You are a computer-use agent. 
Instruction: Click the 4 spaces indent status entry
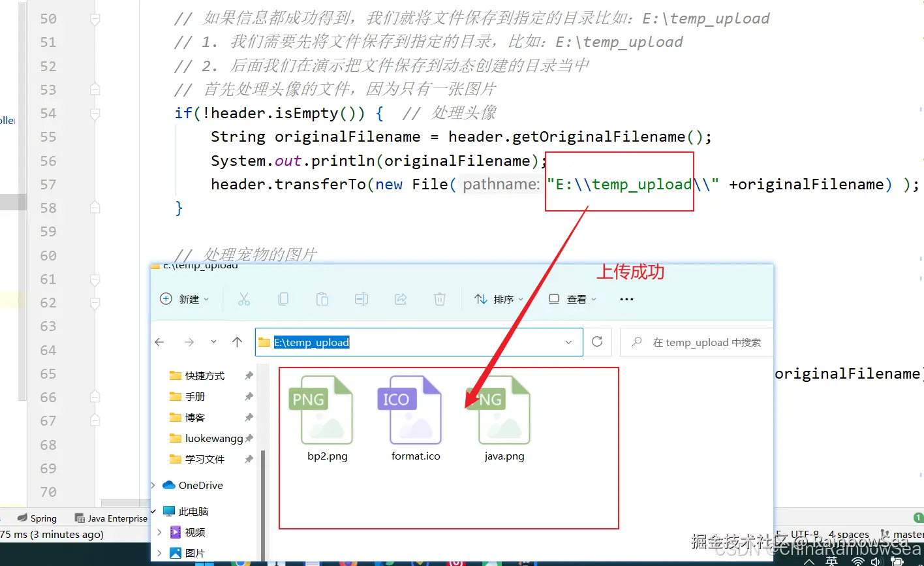coord(848,535)
